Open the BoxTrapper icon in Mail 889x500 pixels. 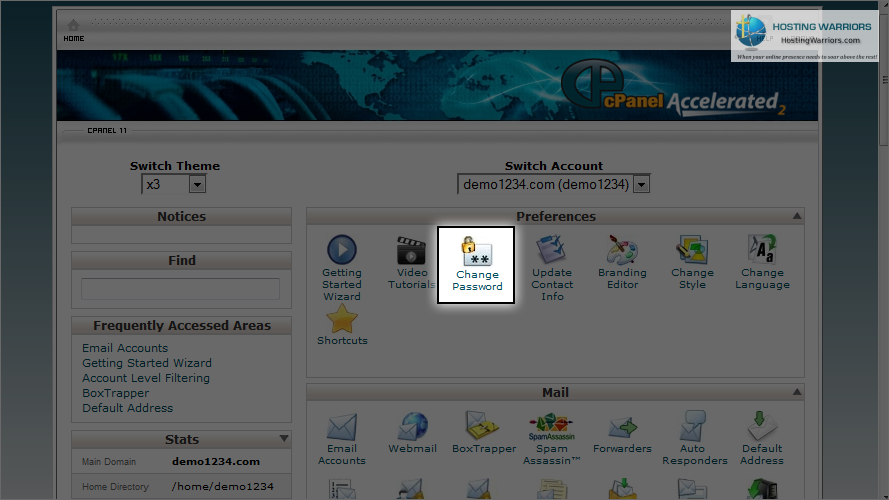(x=482, y=425)
